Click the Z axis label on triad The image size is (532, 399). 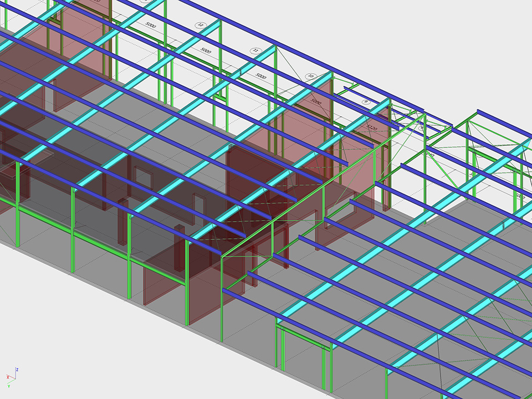click(x=17, y=369)
